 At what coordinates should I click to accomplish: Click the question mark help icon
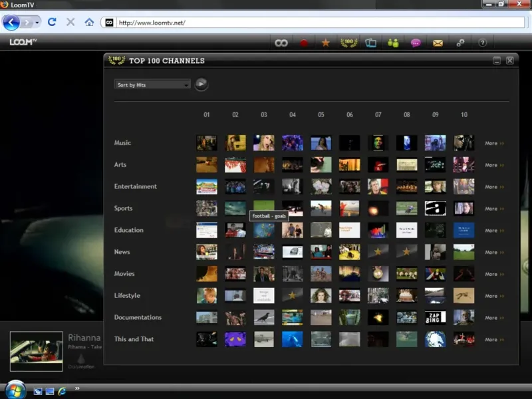point(482,43)
